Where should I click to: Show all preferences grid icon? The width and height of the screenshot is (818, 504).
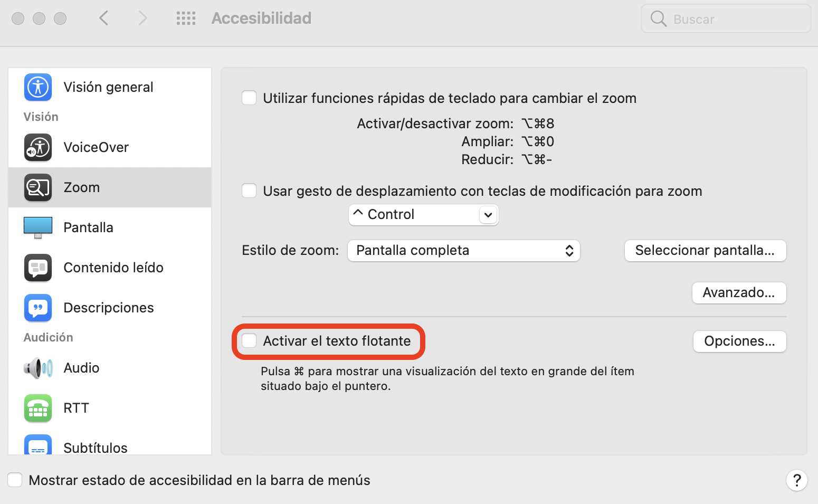pos(186,18)
